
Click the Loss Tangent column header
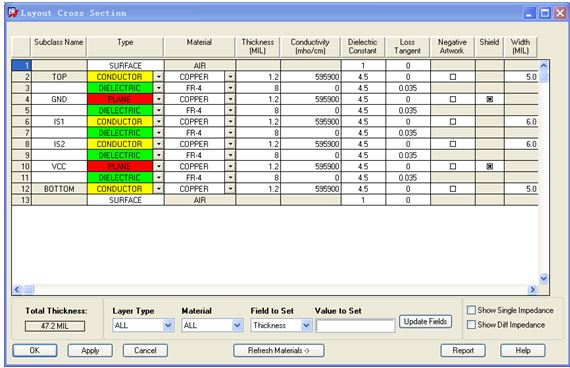pos(408,47)
